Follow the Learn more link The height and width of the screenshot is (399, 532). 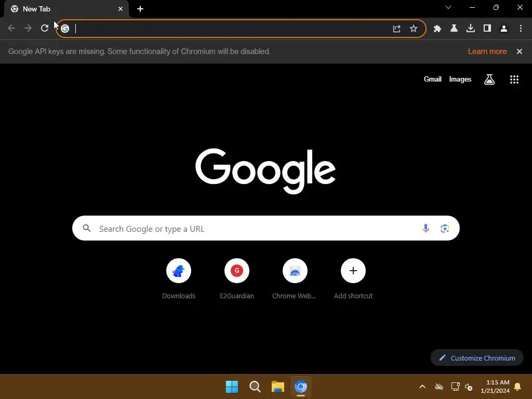point(487,51)
